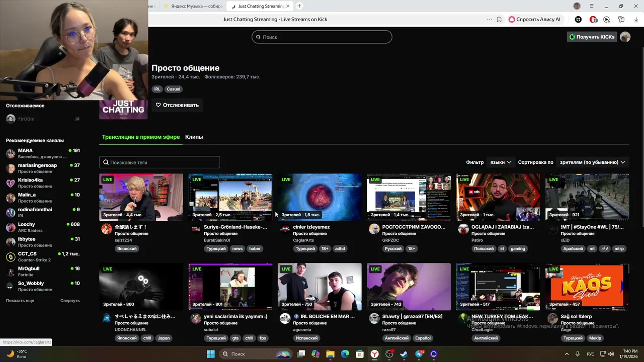Open the subalci stream title link
The height and width of the screenshot is (362, 644).
tap(235, 316)
